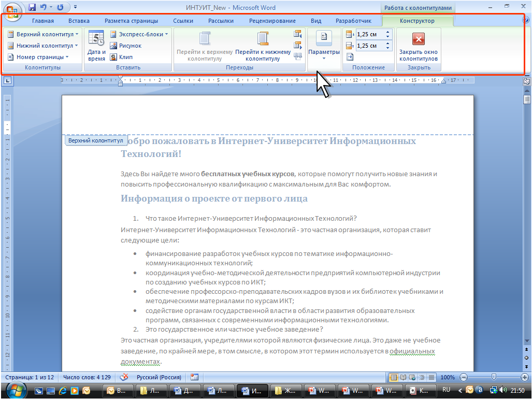The width and height of the screenshot is (532, 399).
Task: Edit the bottom footer position field
Action: (x=370, y=46)
